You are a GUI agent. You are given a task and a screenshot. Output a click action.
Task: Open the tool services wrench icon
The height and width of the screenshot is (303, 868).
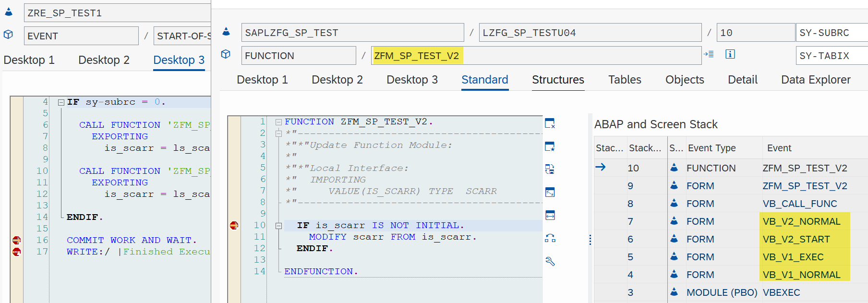pos(550,261)
